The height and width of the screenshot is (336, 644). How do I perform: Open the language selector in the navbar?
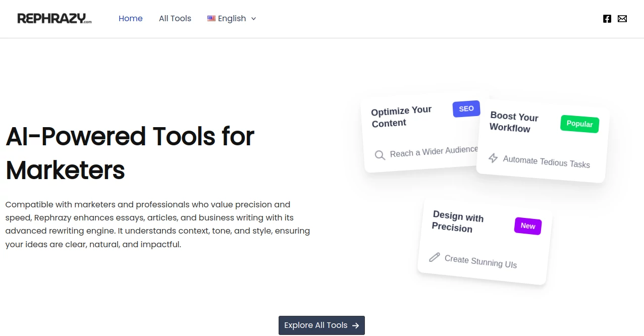coord(232,18)
